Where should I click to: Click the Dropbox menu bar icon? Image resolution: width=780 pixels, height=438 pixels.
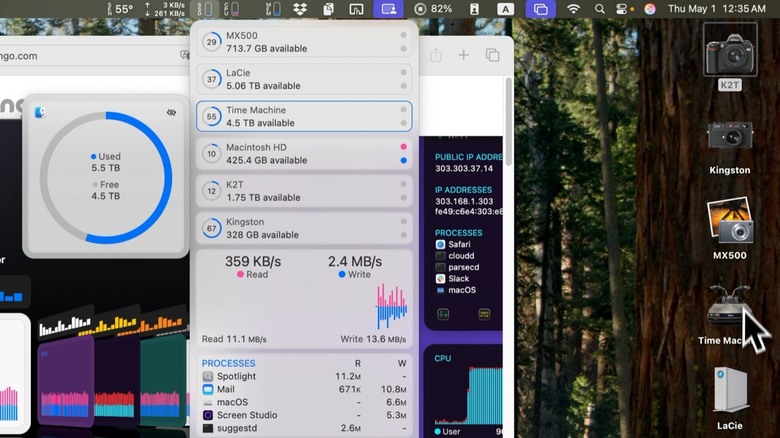click(300, 9)
